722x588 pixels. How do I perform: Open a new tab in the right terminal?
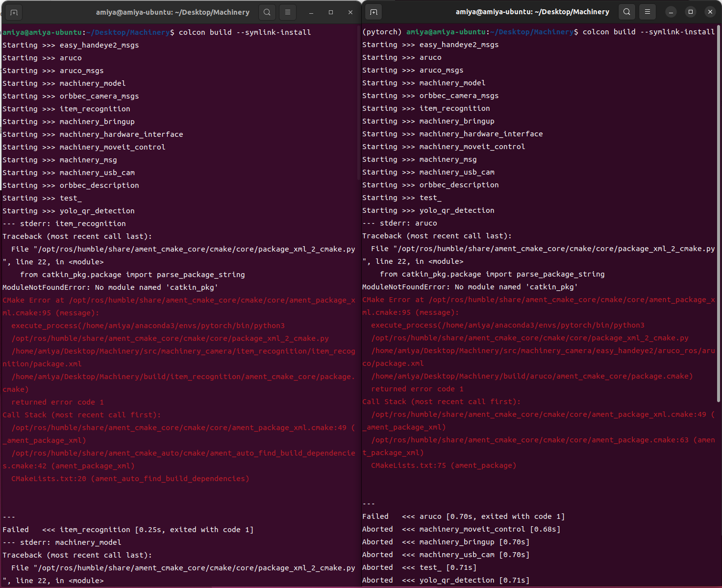tap(373, 11)
